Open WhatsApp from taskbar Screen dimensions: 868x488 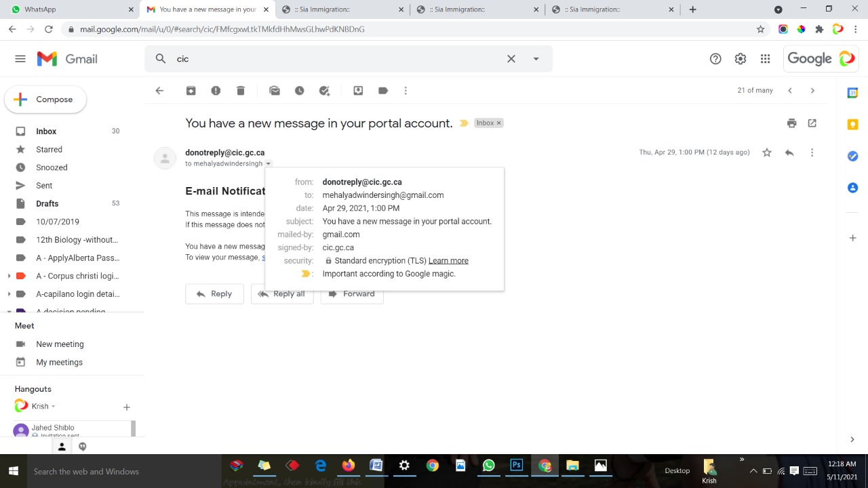(489, 466)
